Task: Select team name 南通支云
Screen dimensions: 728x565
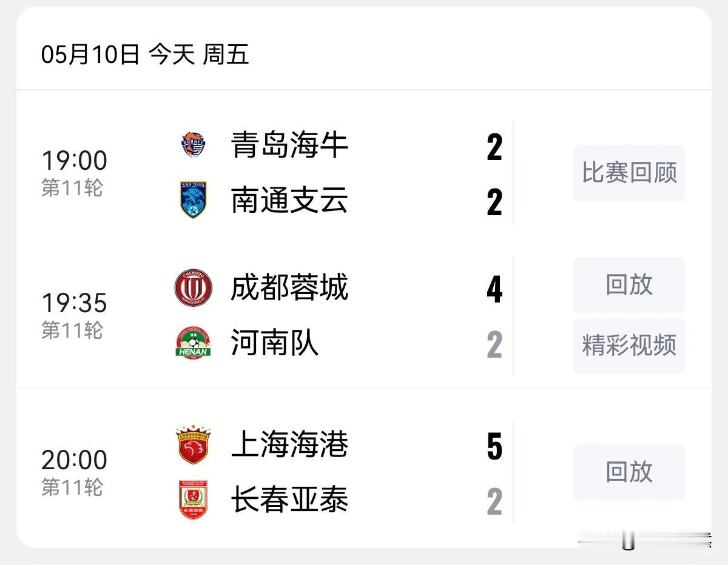Action: (x=289, y=200)
